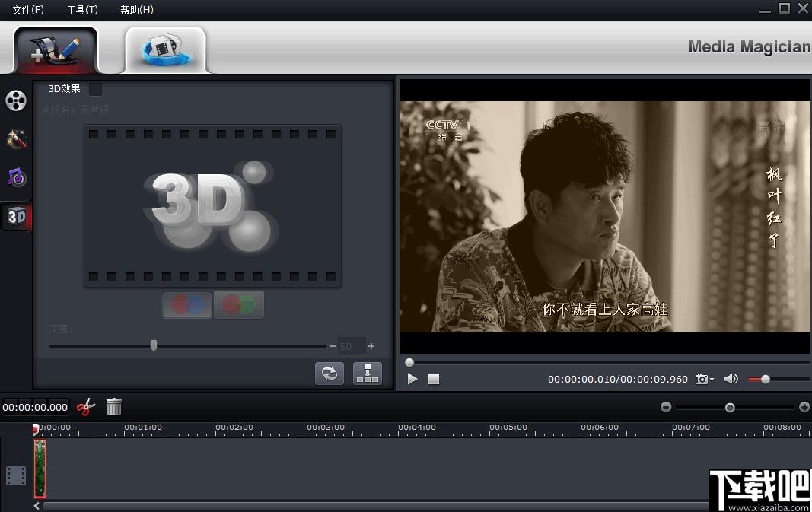Split the clip with the scissors tool

tap(86, 407)
